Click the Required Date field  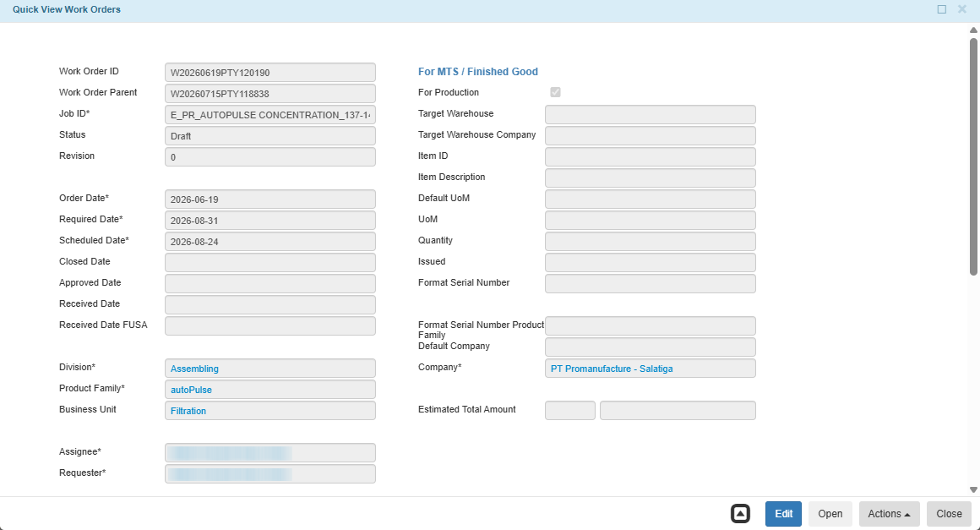(x=270, y=221)
